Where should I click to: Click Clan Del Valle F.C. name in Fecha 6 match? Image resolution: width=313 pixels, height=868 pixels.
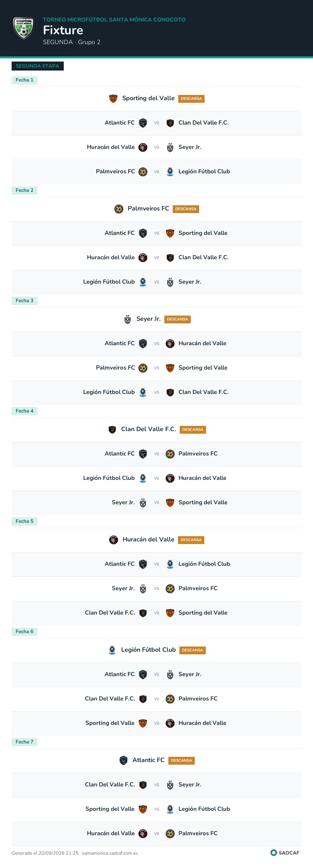point(110,698)
